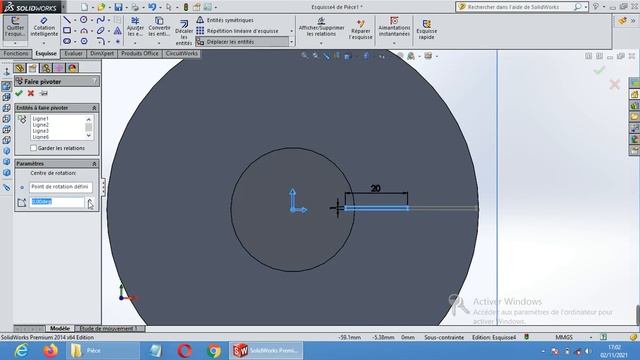The width and height of the screenshot is (640, 360).
Task: Select the Arc sketch tool
Action: [x=84, y=31]
